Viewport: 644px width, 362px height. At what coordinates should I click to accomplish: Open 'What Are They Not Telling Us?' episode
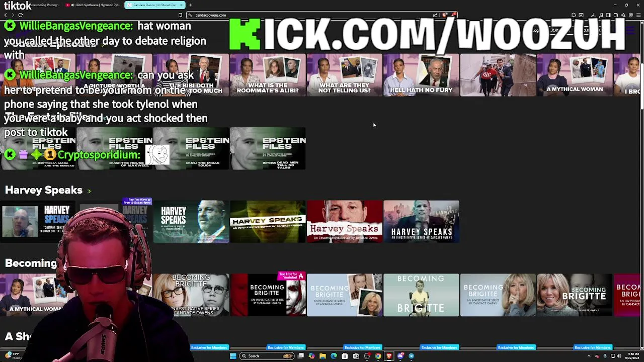click(345, 75)
